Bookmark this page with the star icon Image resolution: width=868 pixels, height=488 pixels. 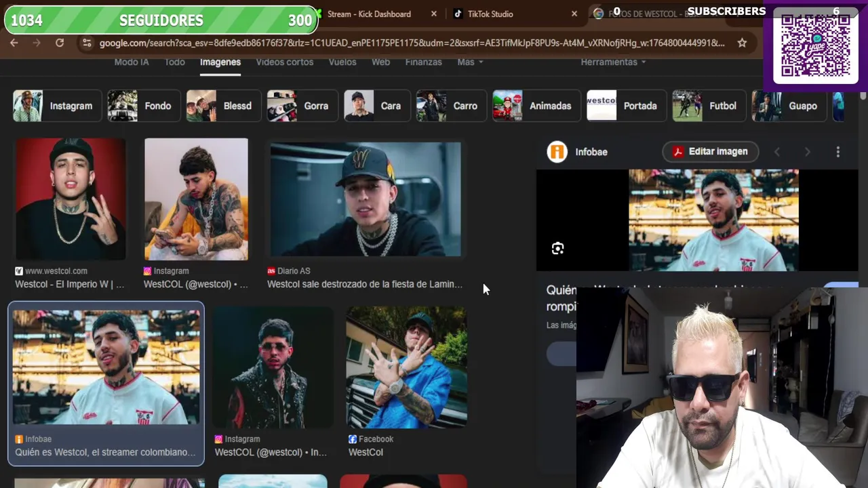pyautogui.click(x=742, y=43)
